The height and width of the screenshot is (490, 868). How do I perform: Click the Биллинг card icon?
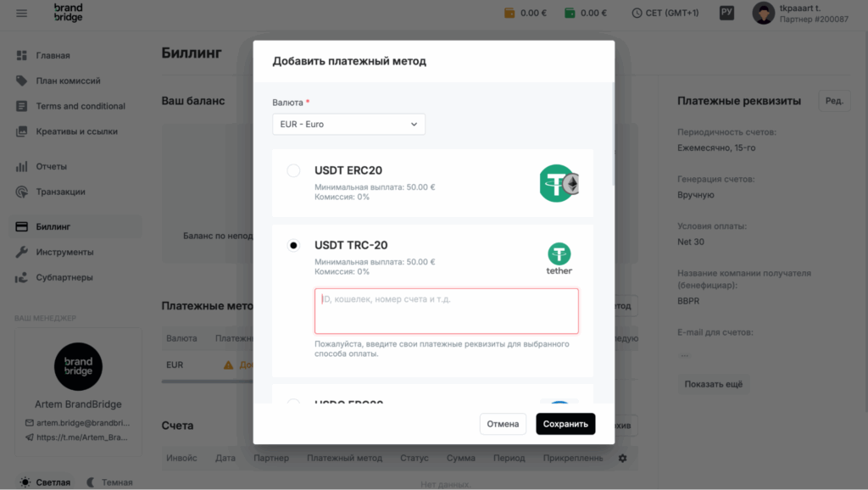point(21,227)
